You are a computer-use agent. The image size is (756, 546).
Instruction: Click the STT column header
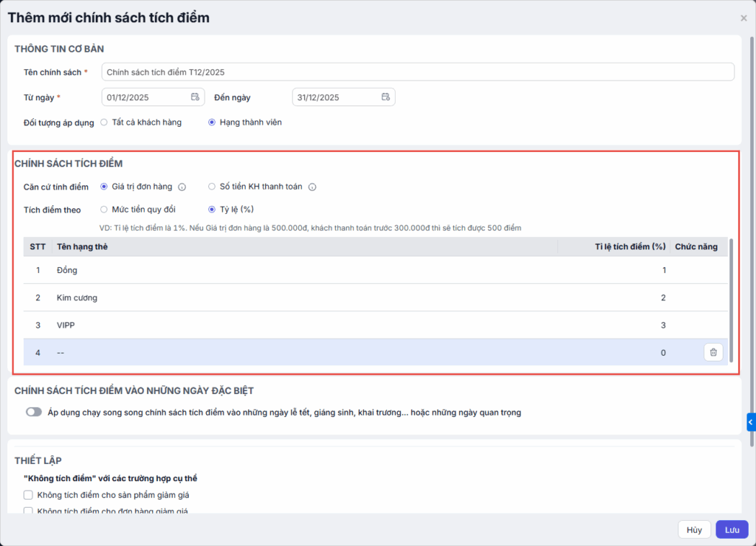pos(38,246)
